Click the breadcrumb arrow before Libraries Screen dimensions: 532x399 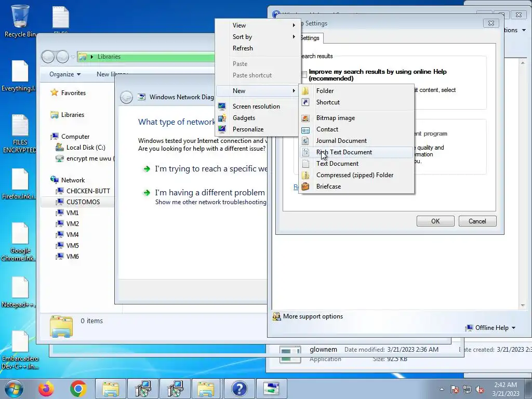(91, 57)
